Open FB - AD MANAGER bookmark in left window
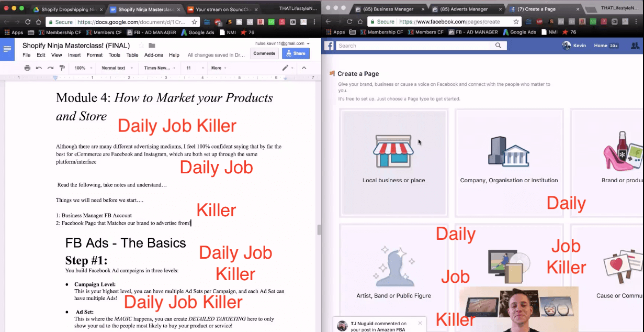The height and width of the screenshot is (332, 644). [x=152, y=32]
